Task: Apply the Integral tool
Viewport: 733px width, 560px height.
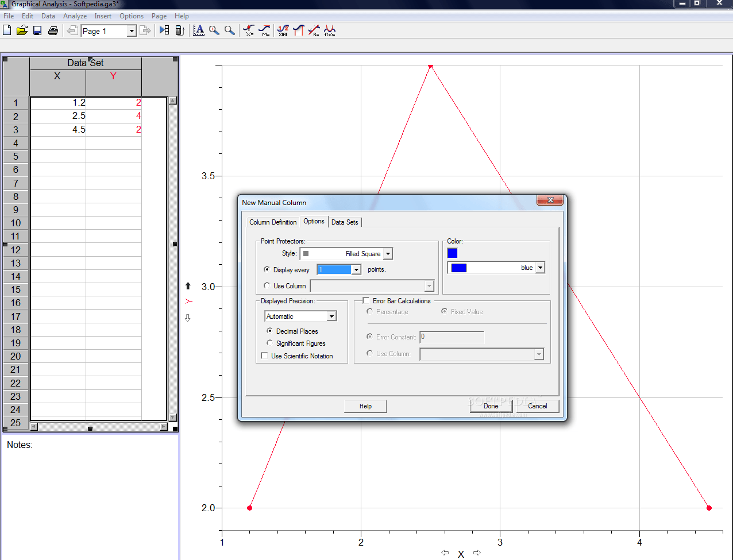Action: coord(298,30)
